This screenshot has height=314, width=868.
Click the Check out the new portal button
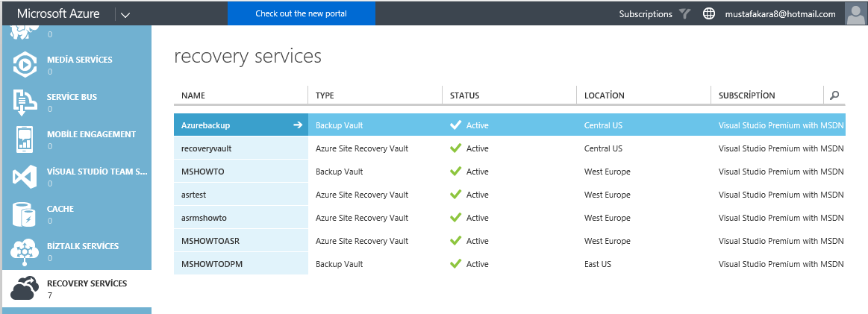coord(301,13)
